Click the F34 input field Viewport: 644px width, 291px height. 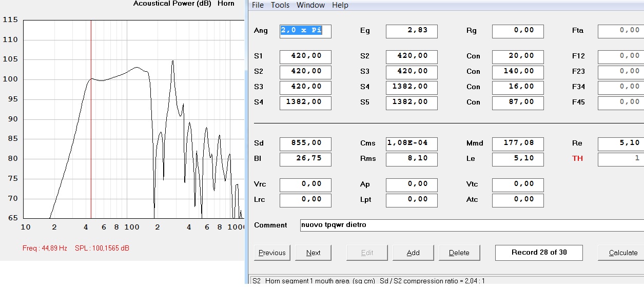(621, 87)
